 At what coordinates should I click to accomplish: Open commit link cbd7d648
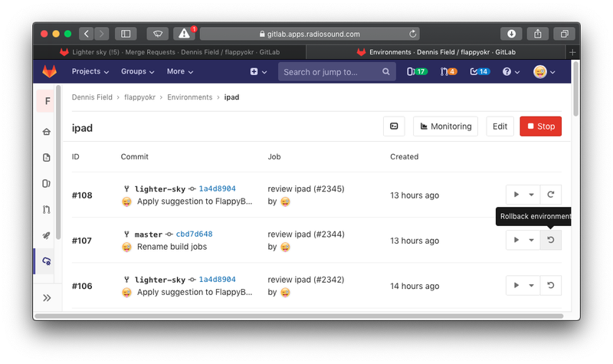click(194, 234)
